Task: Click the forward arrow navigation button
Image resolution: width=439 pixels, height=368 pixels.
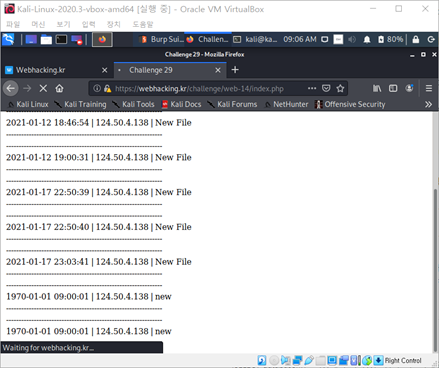Action: (27, 88)
